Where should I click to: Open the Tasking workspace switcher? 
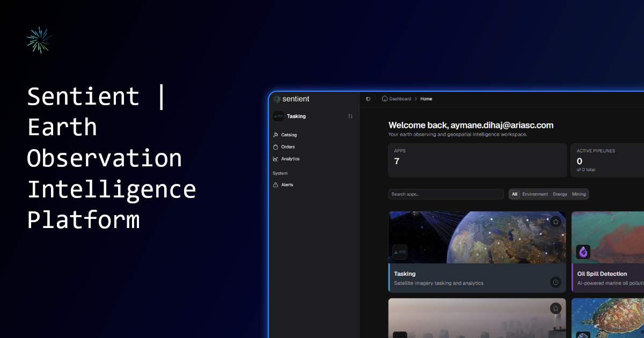(x=313, y=116)
